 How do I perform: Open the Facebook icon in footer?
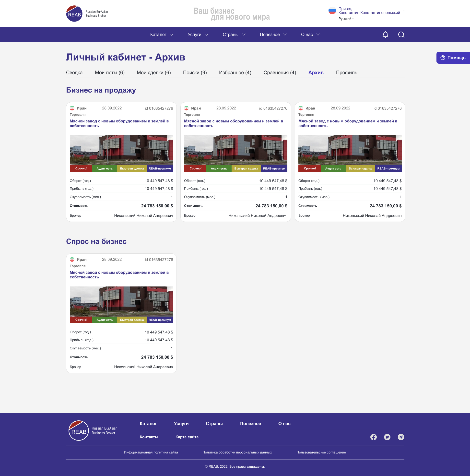tap(374, 437)
